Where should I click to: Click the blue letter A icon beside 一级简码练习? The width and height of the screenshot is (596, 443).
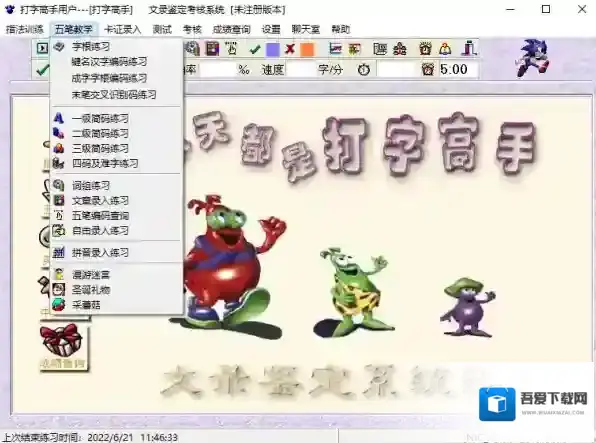pyautogui.click(x=59, y=118)
